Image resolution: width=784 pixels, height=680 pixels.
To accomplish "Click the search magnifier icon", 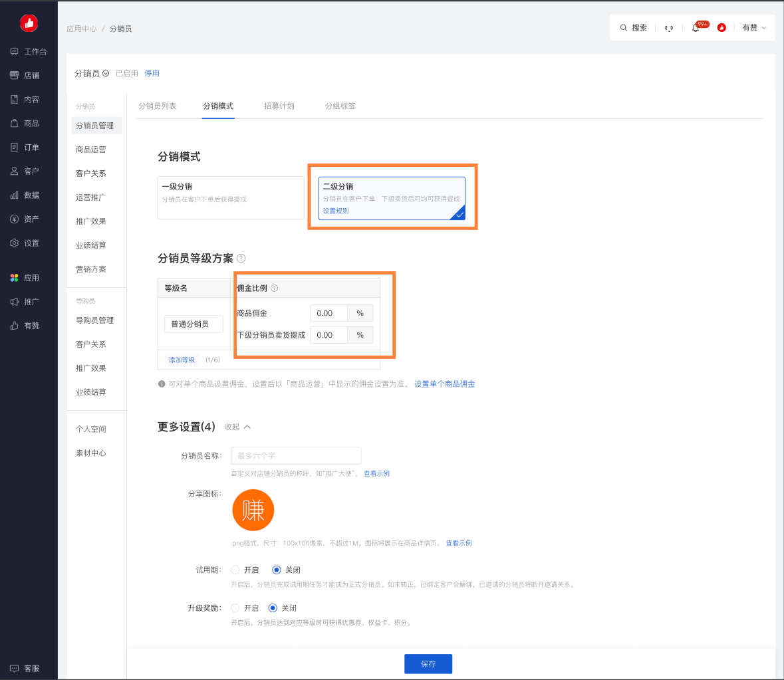I will tap(624, 28).
